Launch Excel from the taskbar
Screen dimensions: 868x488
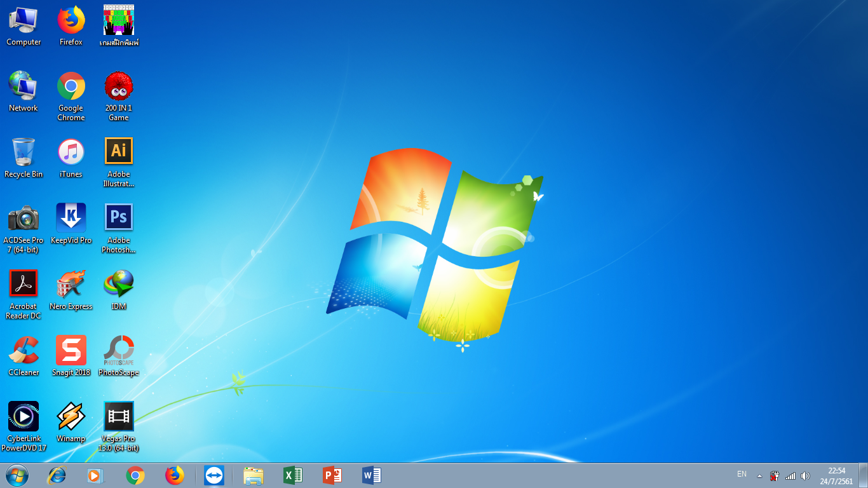[293, 475]
